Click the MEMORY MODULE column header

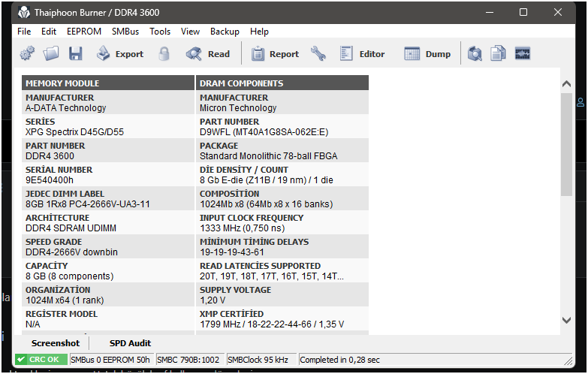pos(108,83)
